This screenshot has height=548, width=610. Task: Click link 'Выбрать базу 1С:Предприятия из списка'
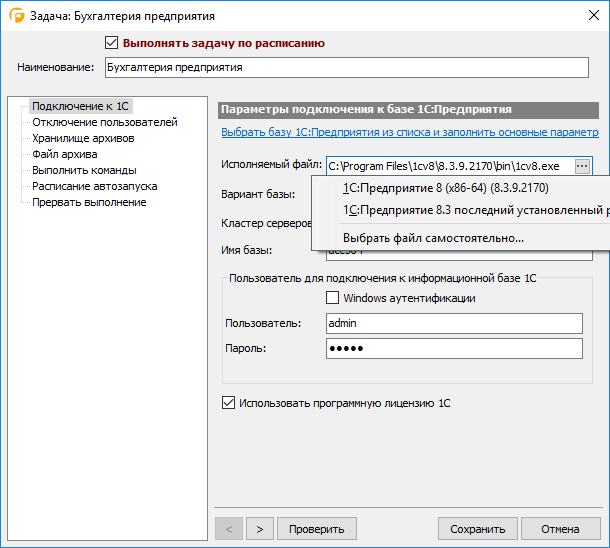(x=410, y=132)
